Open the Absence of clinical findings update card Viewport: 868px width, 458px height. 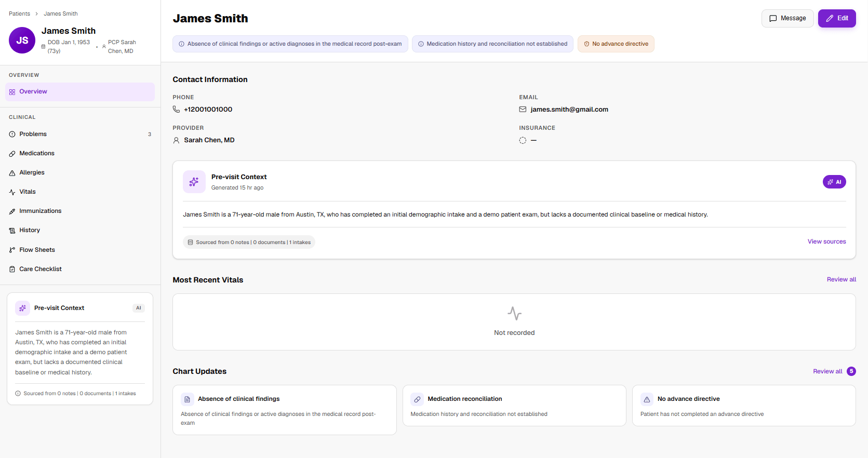click(285, 410)
